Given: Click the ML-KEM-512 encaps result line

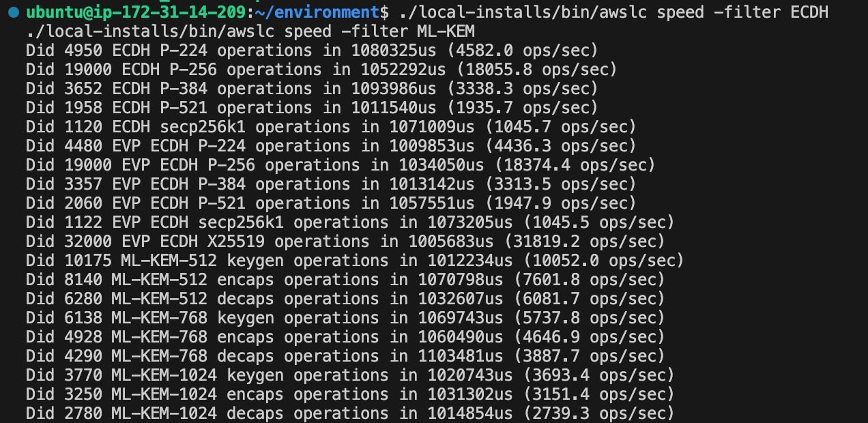Looking at the screenshot, I should (x=345, y=280).
